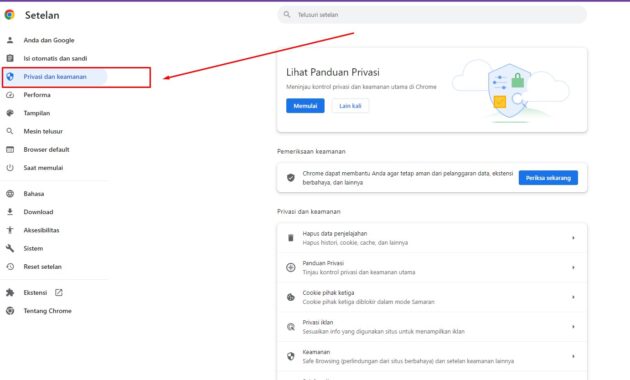Click the Periksa sekarang button
This screenshot has width=630, height=380.
click(x=548, y=178)
